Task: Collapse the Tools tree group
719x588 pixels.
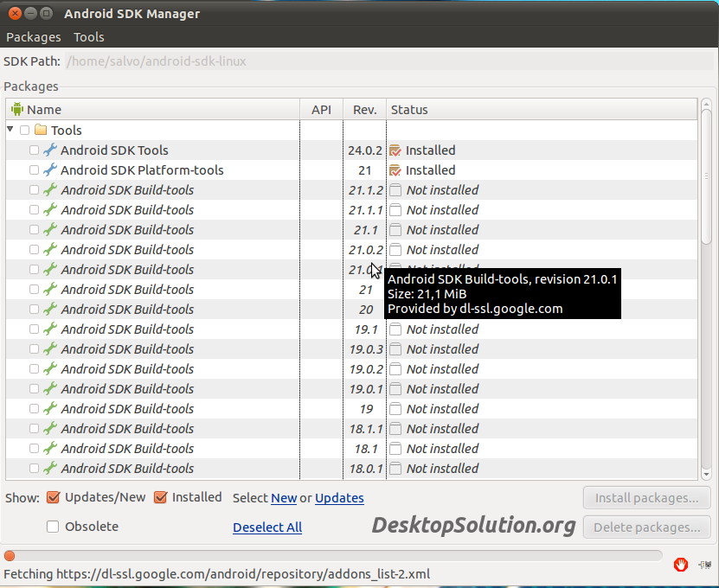Action: click(x=10, y=131)
